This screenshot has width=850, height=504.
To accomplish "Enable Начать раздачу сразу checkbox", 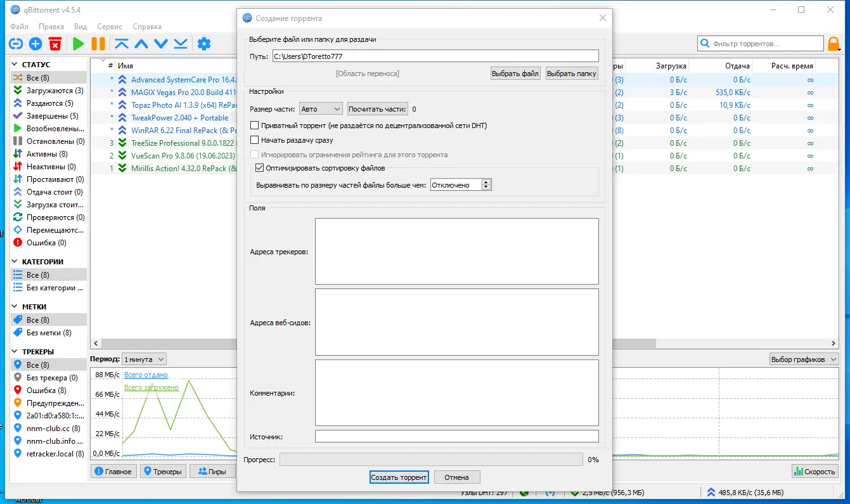I will 255,140.
